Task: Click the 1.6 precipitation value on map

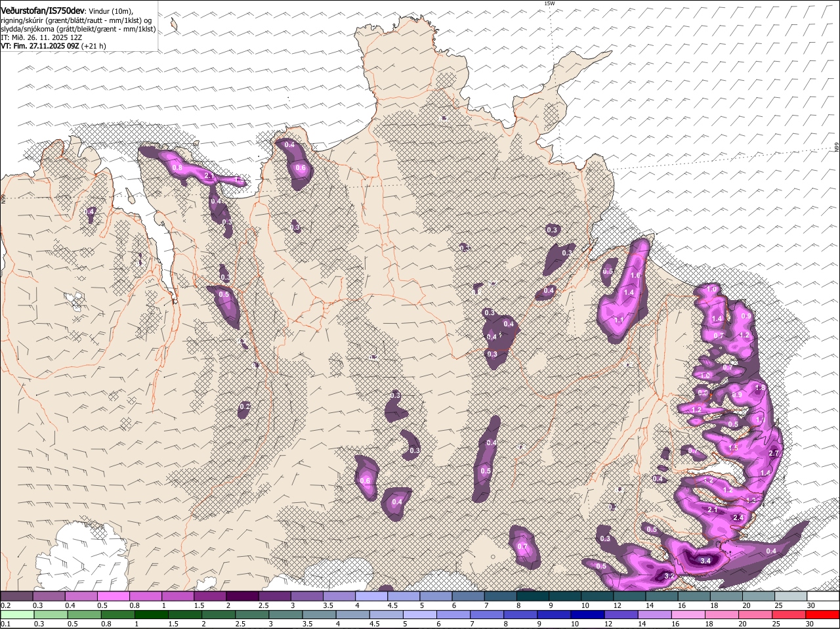Action: coord(635,276)
